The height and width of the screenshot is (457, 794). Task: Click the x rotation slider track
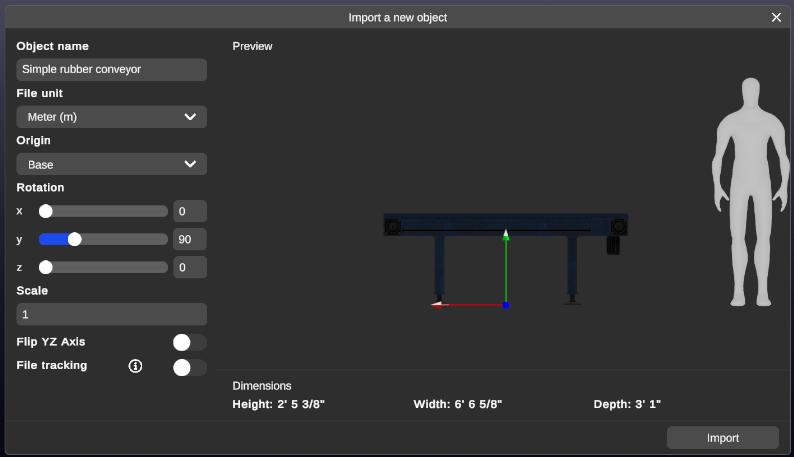(103, 211)
